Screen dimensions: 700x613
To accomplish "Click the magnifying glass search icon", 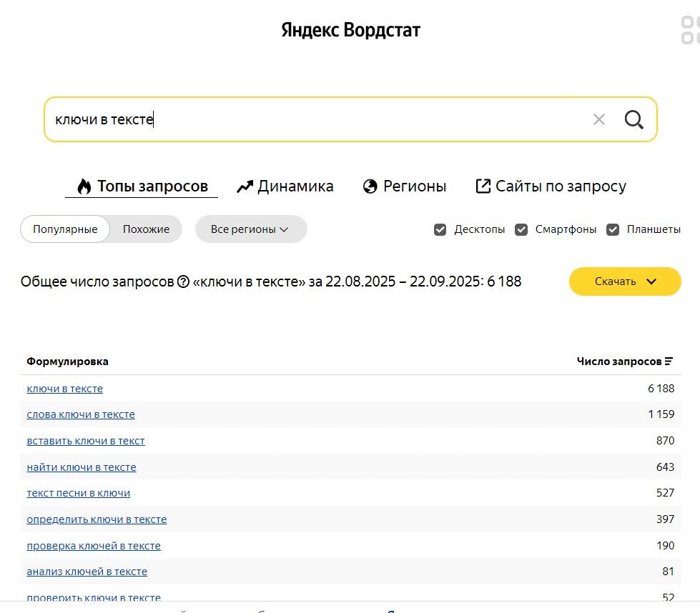I will coord(634,119).
